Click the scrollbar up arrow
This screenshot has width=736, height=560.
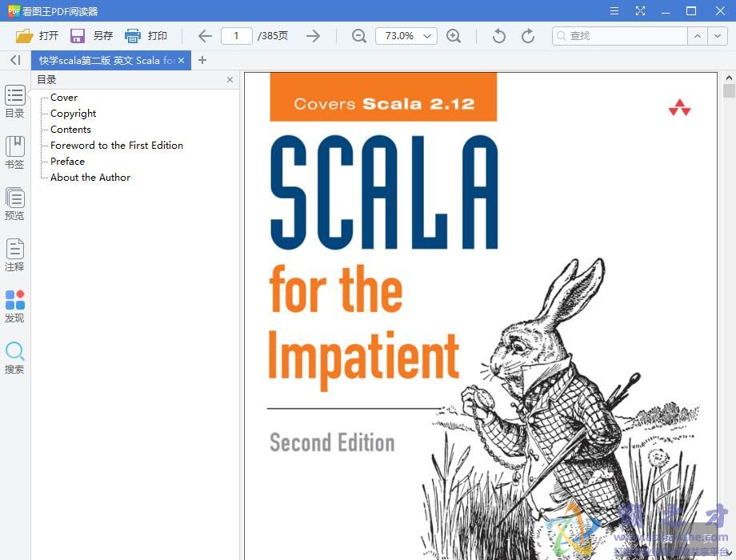point(729,78)
